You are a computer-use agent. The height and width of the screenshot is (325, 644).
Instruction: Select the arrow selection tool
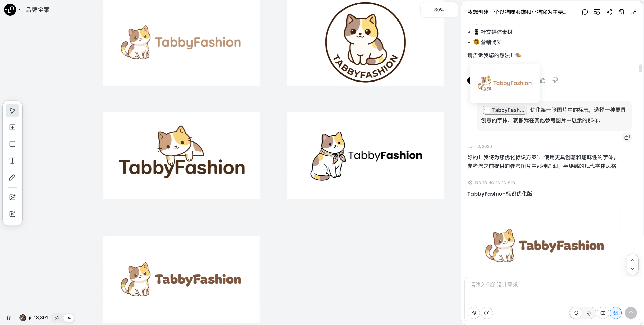12,111
